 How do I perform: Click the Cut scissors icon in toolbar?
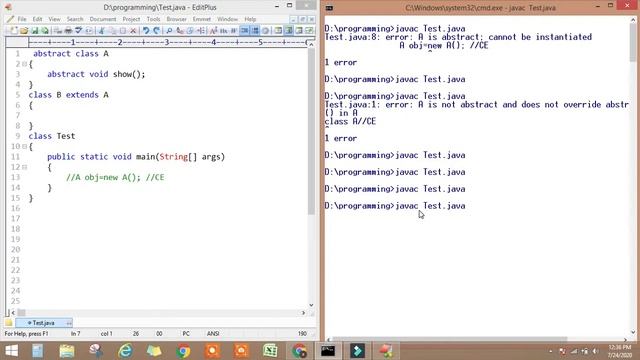[x=102, y=31]
